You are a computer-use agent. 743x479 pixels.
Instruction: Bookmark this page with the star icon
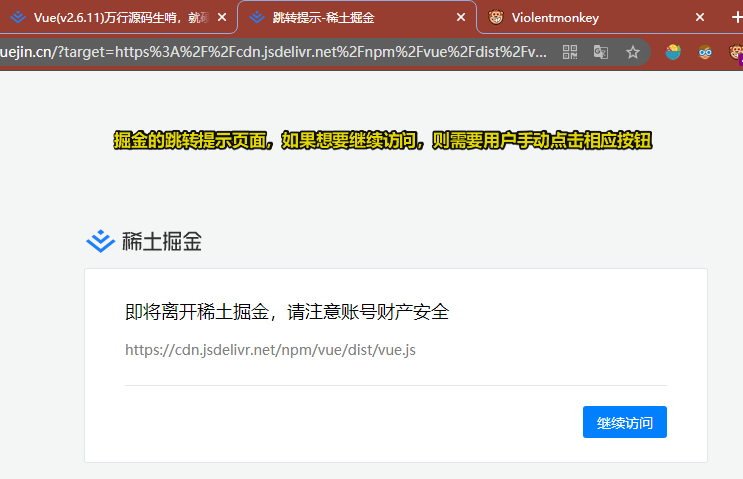point(633,52)
